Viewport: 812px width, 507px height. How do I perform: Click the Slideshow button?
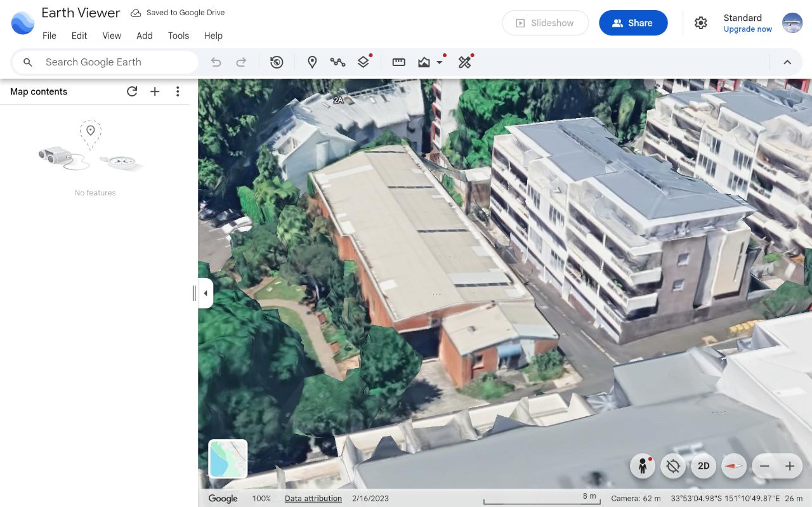[545, 23]
